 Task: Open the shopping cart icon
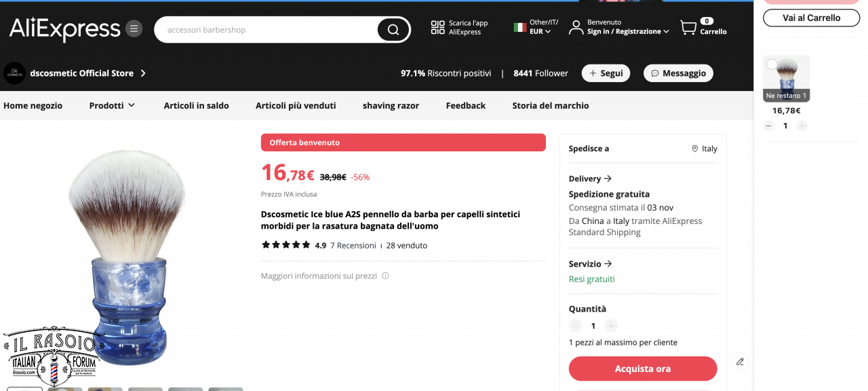coord(688,27)
